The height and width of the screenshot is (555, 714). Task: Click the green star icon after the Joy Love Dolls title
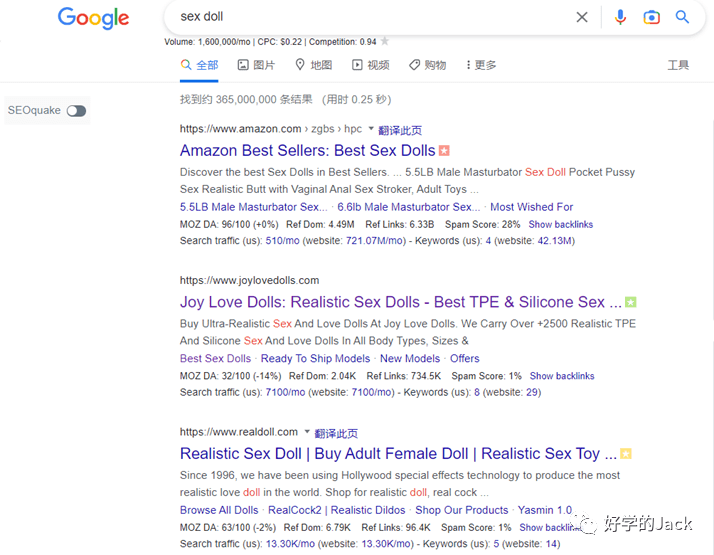tap(631, 302)
